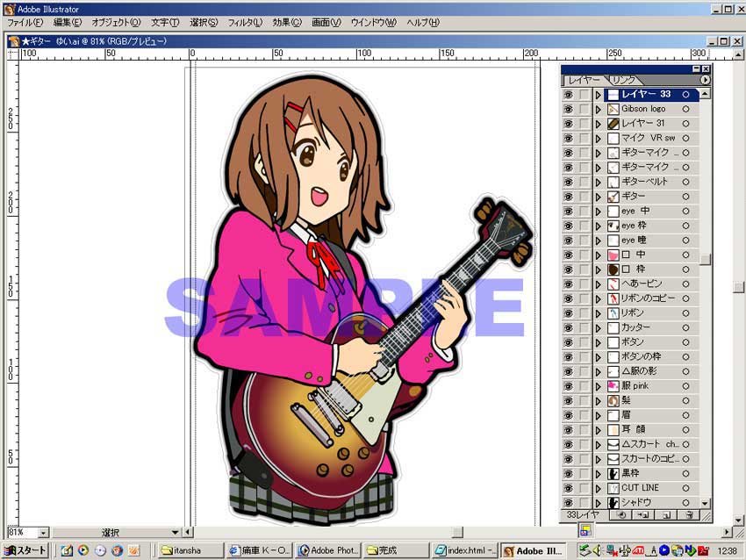Click the speaker volume tray icon
The width and height of the screenshot is (746, 560).
point(598,550)
